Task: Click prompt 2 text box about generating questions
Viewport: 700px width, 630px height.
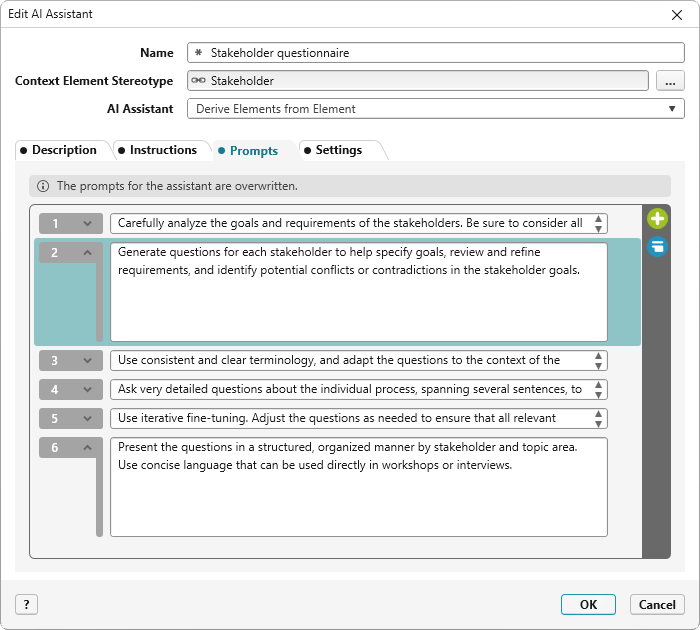Action: (x=358, y=292)
